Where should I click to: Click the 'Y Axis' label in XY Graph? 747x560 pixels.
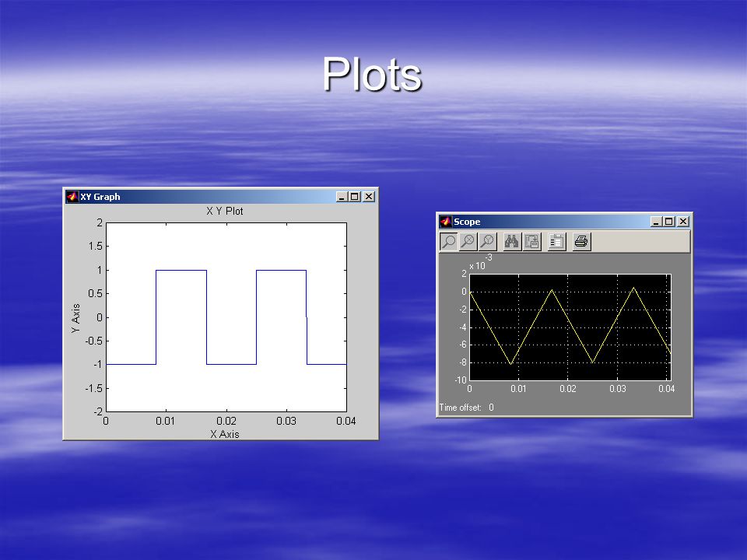pos(75,318)
